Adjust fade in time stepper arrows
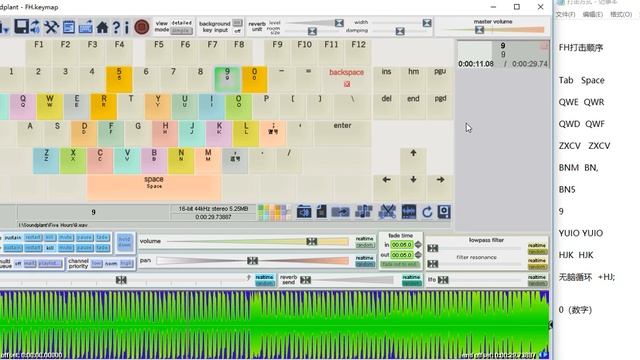 tap(418, 244)
